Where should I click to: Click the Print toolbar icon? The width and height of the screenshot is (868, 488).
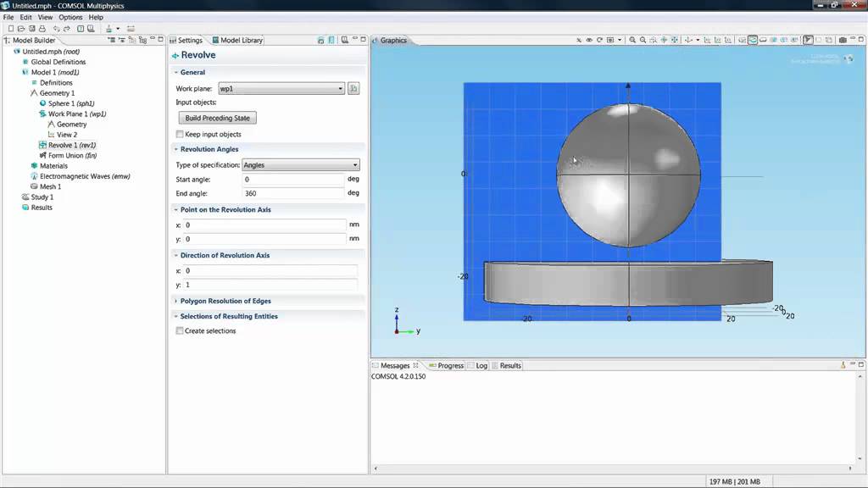pos(42,28)
